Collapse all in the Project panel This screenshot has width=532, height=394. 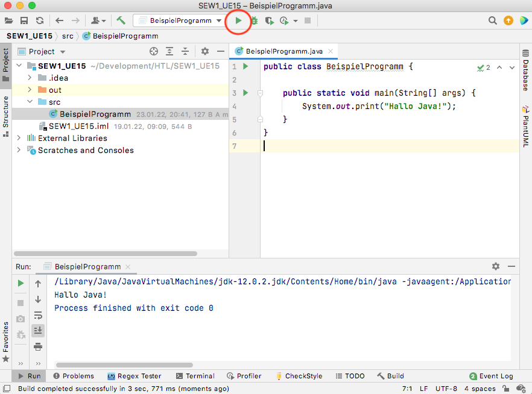point(185,51)
